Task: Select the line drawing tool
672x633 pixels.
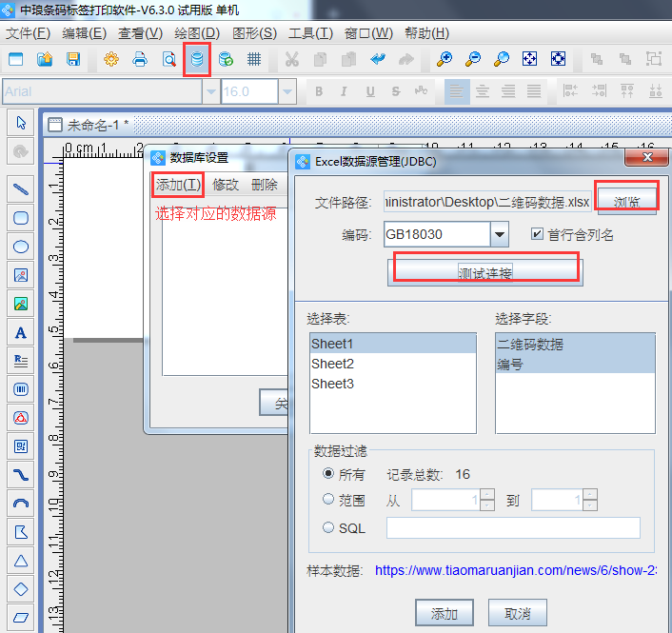Action: point(20,189)
